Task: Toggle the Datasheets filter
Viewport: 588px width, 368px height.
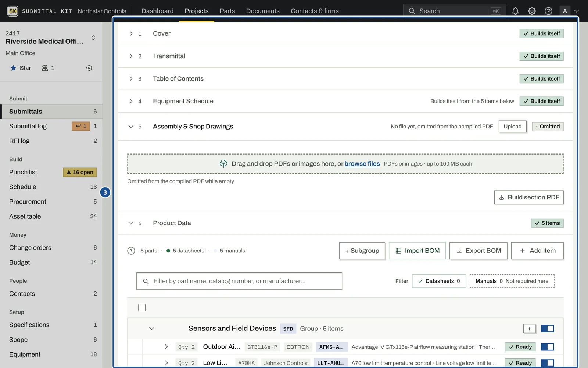Action: 439,281
